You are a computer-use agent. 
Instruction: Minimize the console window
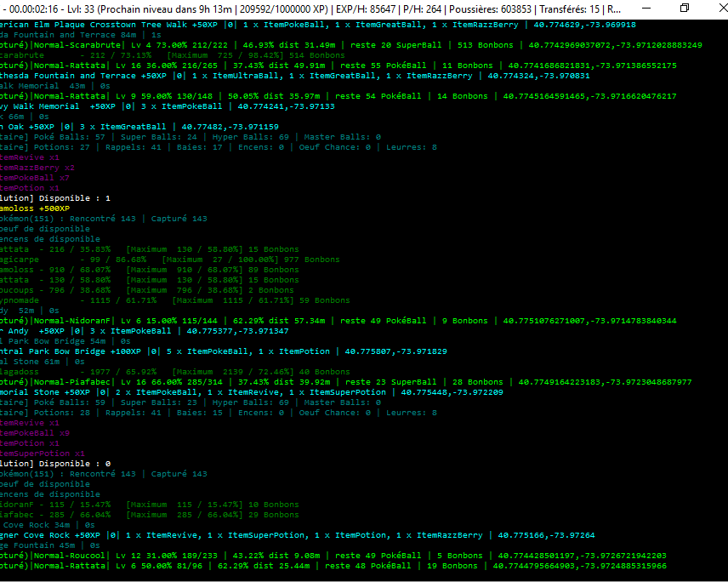[x=646, y=9]
